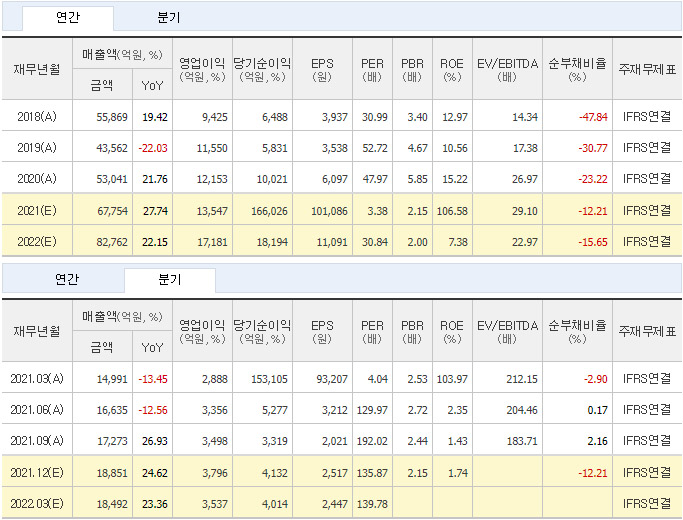Click the 2022(E) revenue value 82,762
Screen dimensions: 683x520
tap(112, 242)
